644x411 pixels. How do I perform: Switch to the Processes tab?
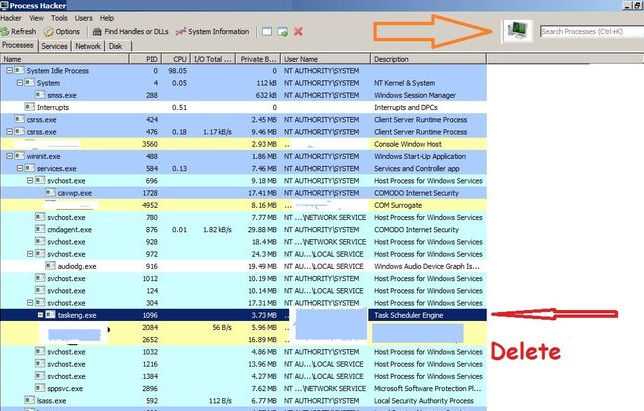[18, 45]
